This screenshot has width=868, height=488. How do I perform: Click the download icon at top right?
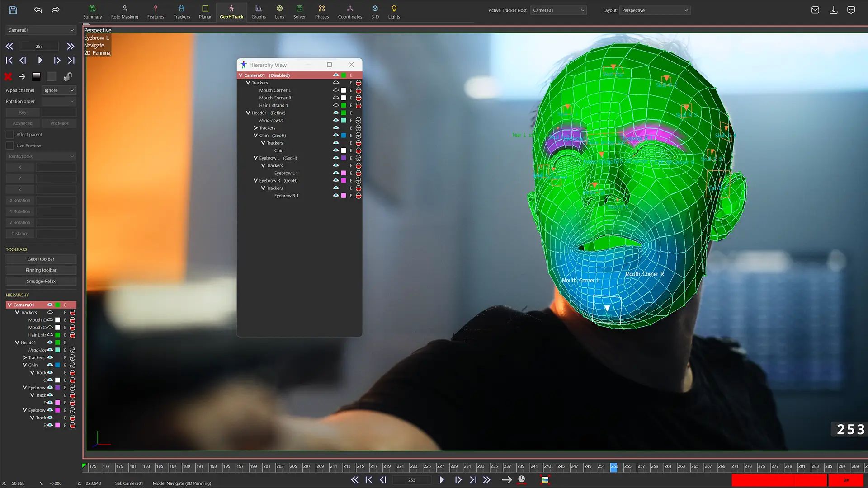click(833, 10)
